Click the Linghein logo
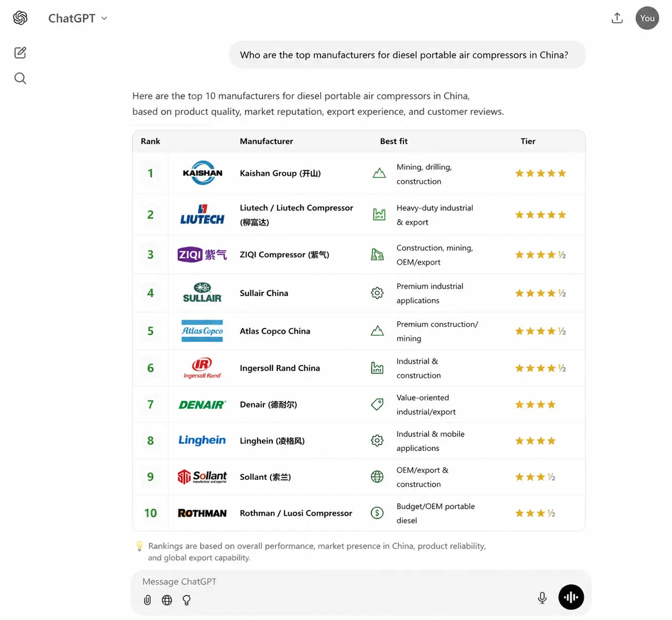 (x=202, y=440)
